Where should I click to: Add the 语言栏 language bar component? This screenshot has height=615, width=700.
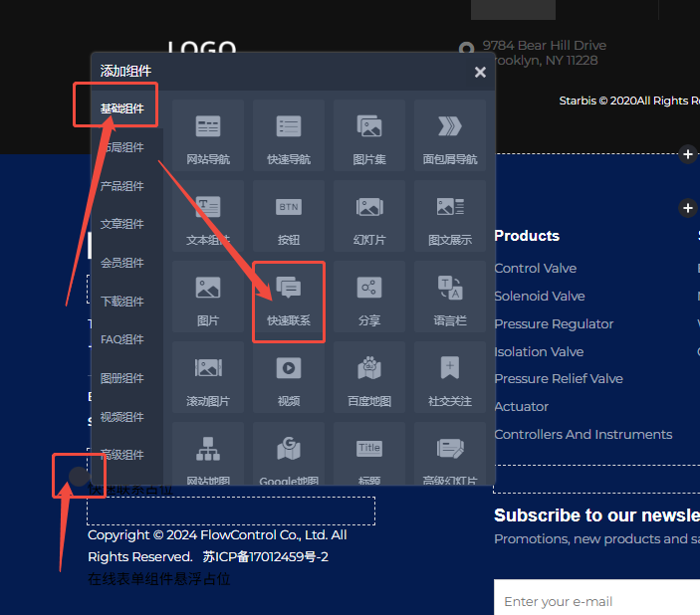pyautogui.click(x=450, y=298)
